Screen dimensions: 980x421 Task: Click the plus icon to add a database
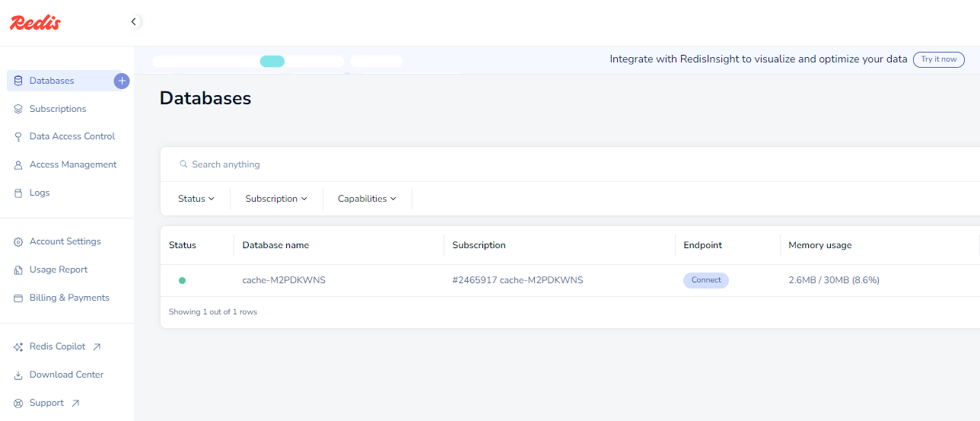(122, 81)
